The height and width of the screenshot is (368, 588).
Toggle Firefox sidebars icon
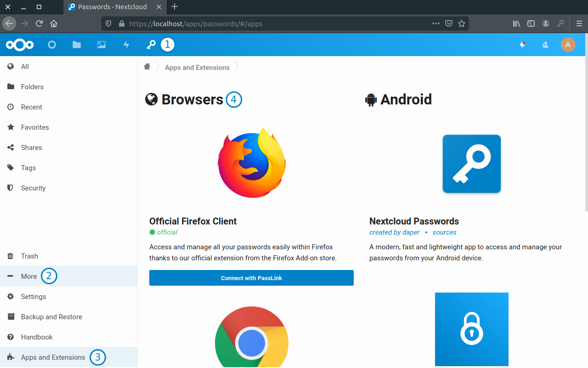click(x=531, y=23)
